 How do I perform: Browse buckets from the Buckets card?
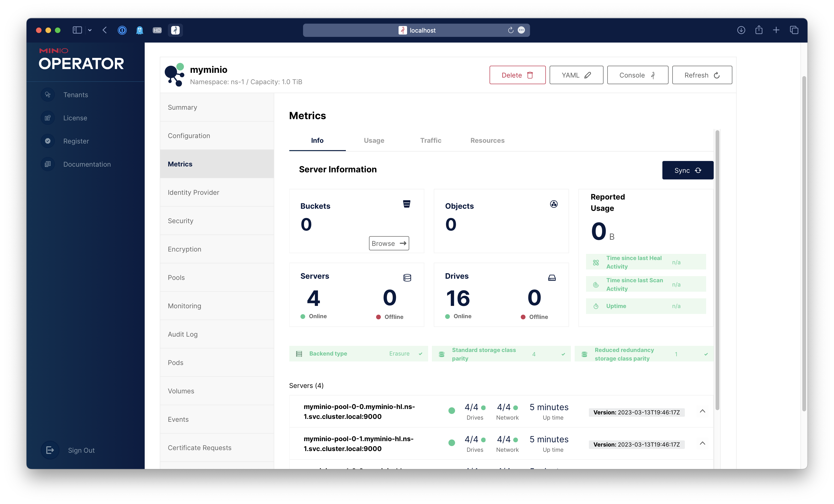point(389,243)
